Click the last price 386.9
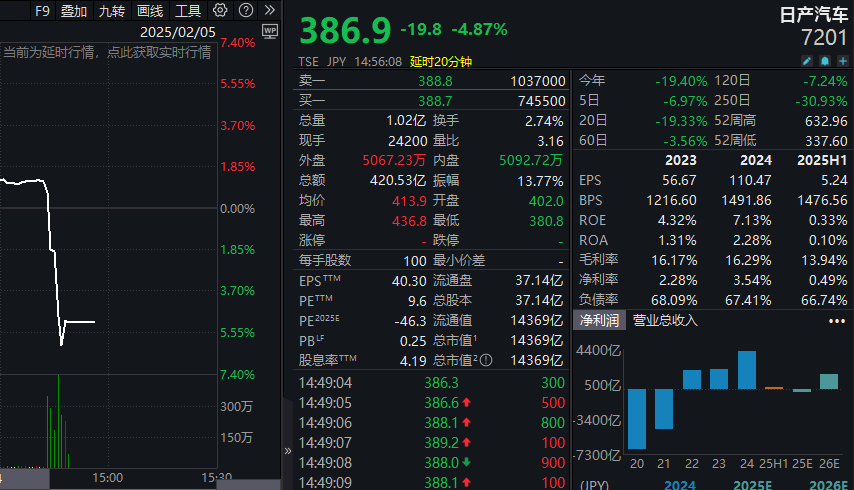This screenshot has width=854, height=490. [345, 30]
